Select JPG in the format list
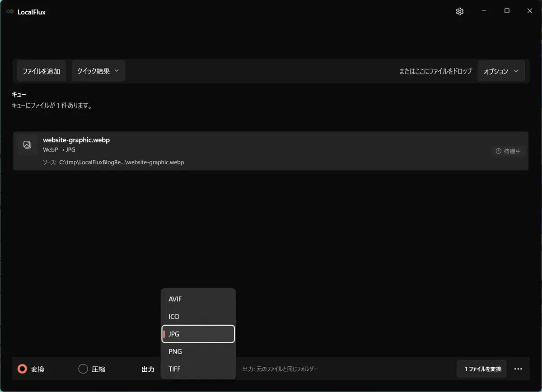This screenshot has width=542, height=392. (x=198, y=334)
